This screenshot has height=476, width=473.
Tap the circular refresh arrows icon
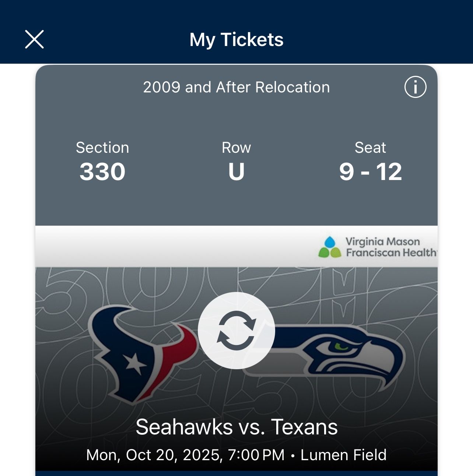tap(236, 331)
